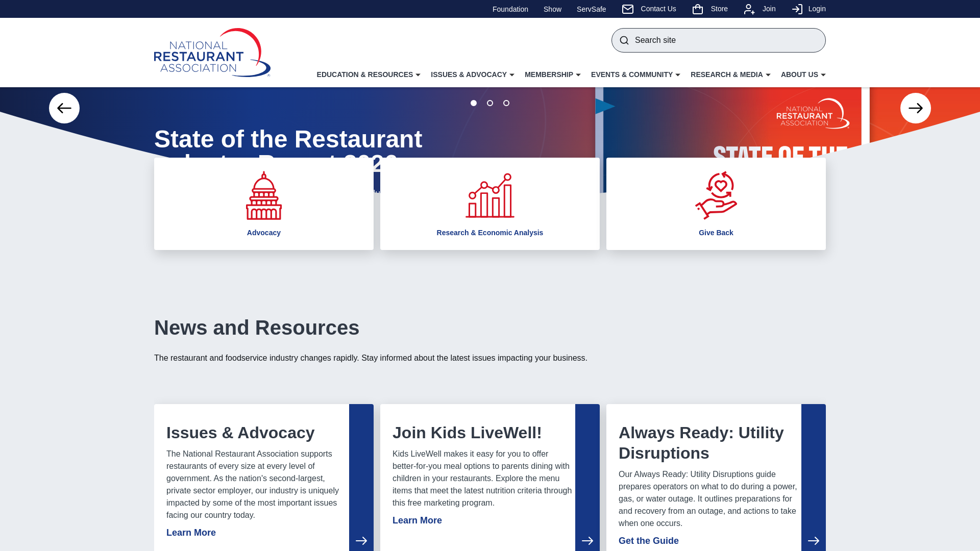
Task: Click Join text link
Action: (x=769, y=9)
